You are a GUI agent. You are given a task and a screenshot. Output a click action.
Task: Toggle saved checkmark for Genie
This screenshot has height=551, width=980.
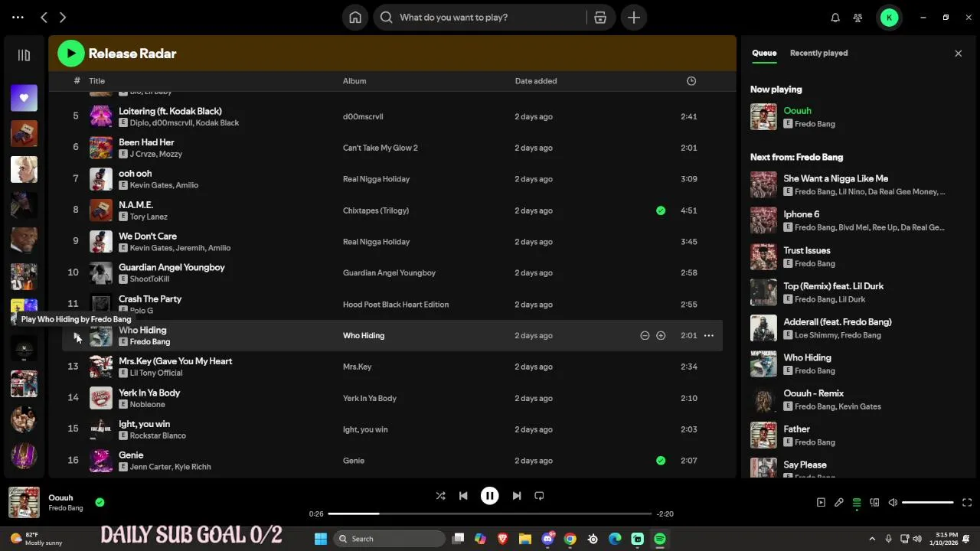[661, 461]
